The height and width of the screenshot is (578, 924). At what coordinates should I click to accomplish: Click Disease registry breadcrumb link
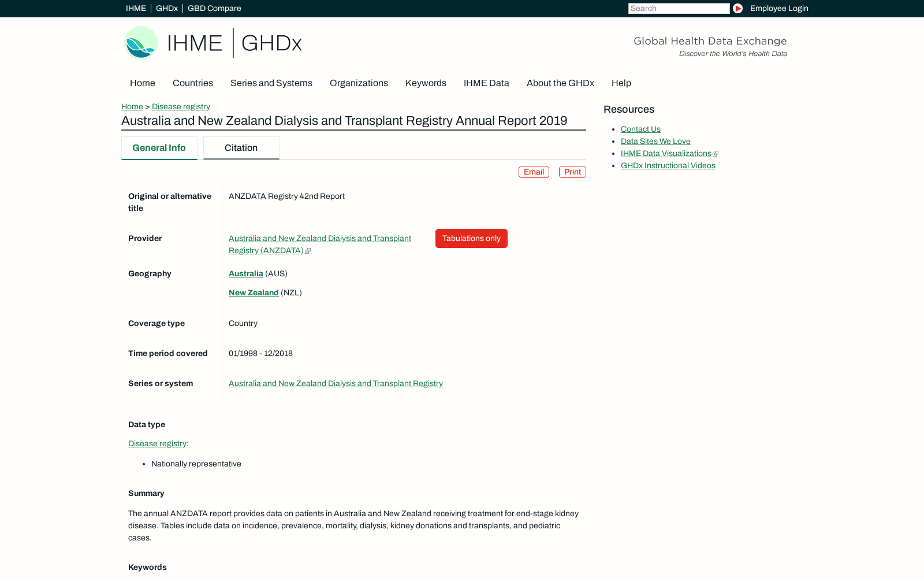[x=181, y=106]
